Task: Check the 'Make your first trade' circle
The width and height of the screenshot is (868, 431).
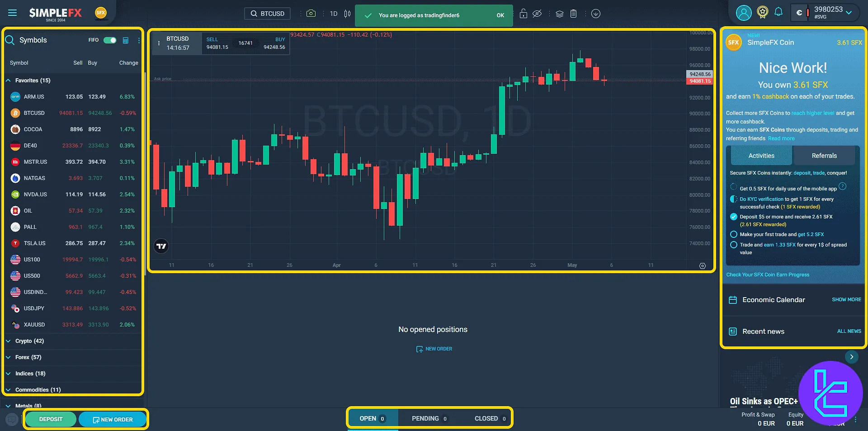Action: tap(734, 234)
